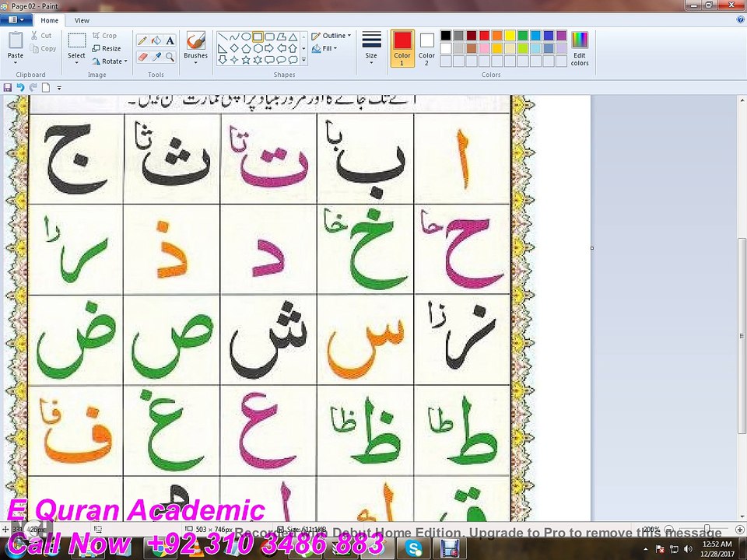The image size is (747, 560).
Task: Open Edit colors dialog
Action: click(580, 48)
